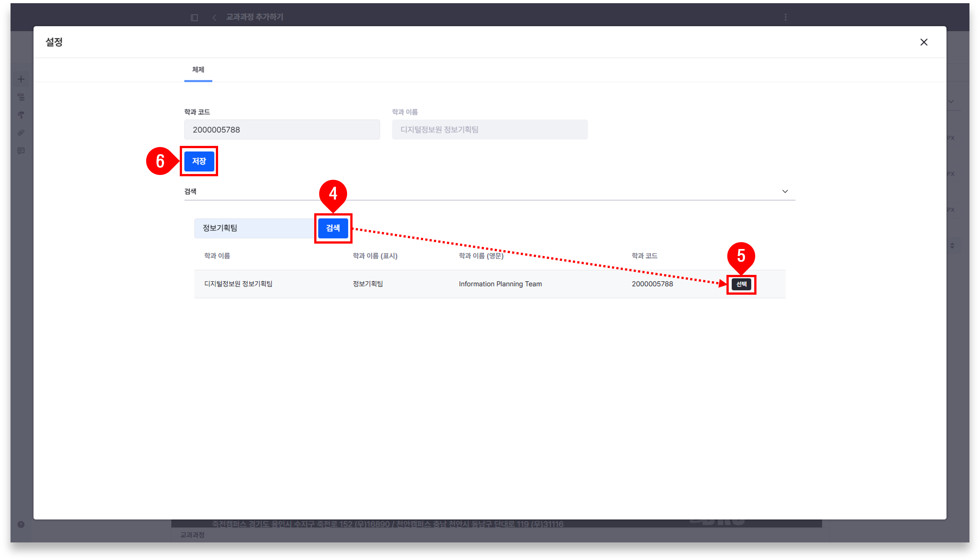
Task: Click the blue 저장 button
Action: click(199, 161)
